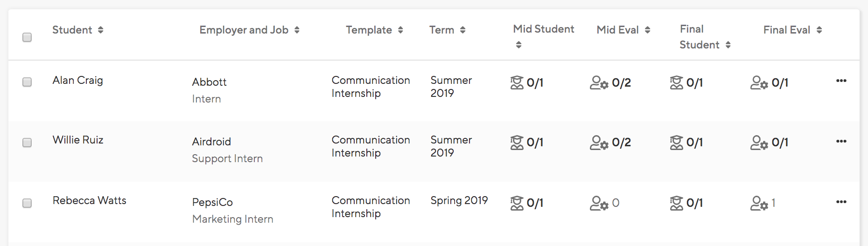Viewport: 868px width, 246px height.
Task: Sort by Final Eval column header
Action: tap(792, 30)
